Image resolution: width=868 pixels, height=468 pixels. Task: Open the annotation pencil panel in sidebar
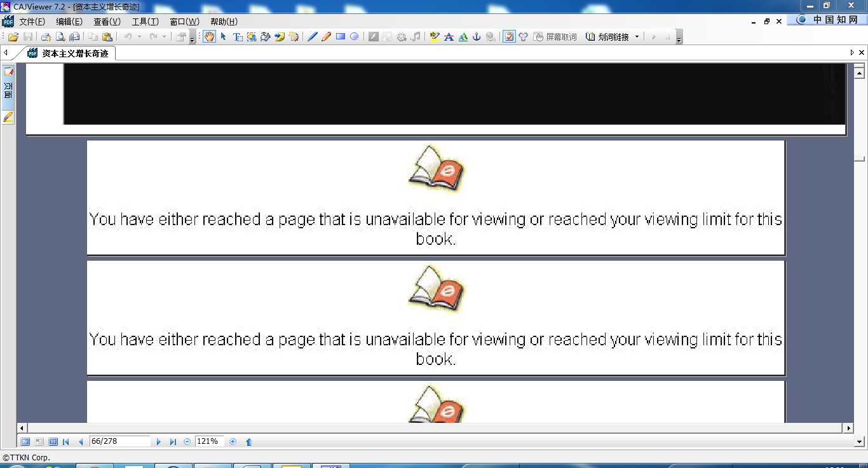pyautogui.click(x=8, y=118)
